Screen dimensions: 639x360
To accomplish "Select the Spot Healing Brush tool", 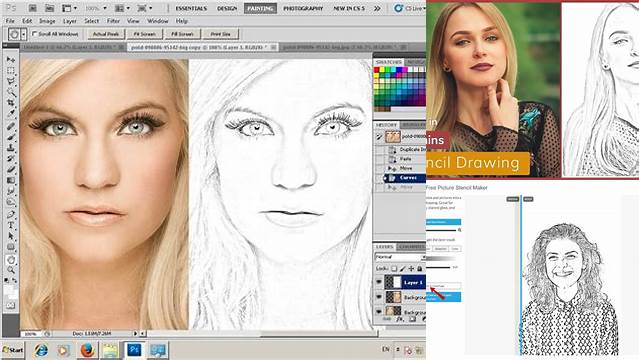I will [11, 126].
